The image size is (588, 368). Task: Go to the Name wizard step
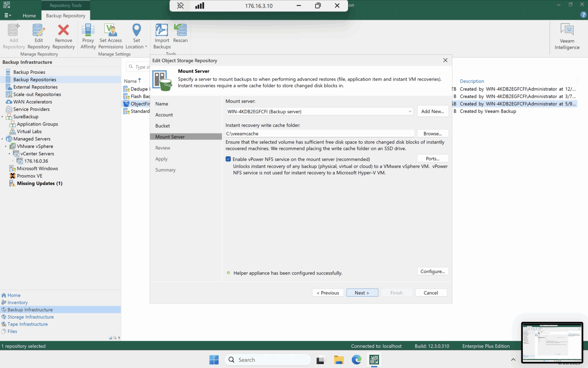point(162,104)
